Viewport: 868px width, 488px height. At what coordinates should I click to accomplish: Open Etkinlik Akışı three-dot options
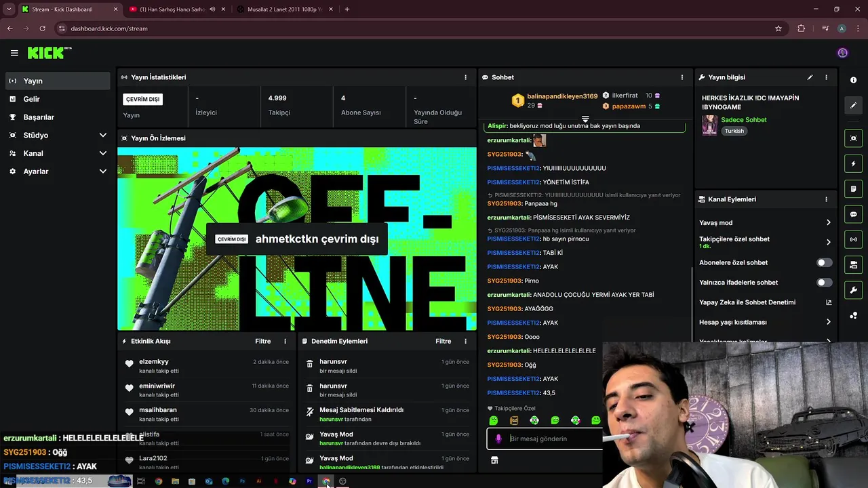pos(285,341)
